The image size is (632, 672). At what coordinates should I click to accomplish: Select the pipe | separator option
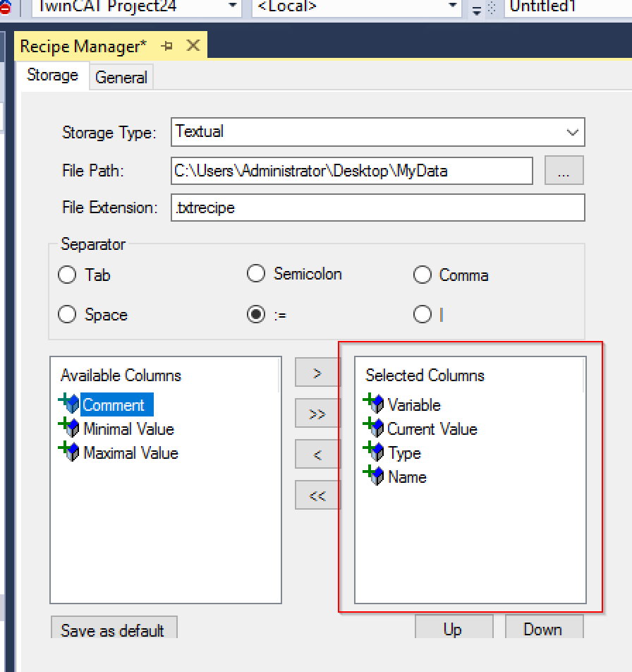(x=423, y=314)
